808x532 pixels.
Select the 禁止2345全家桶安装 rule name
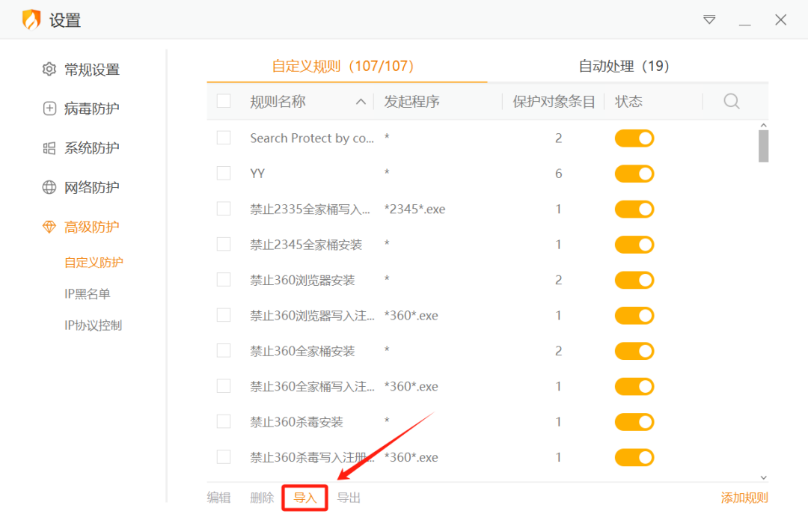(x=306, y=245)
